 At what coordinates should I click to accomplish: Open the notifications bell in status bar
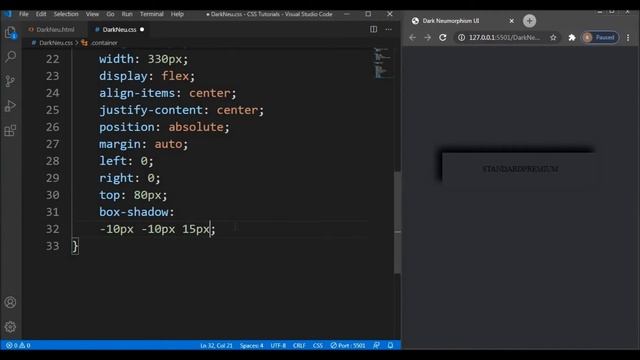point(390,345)
